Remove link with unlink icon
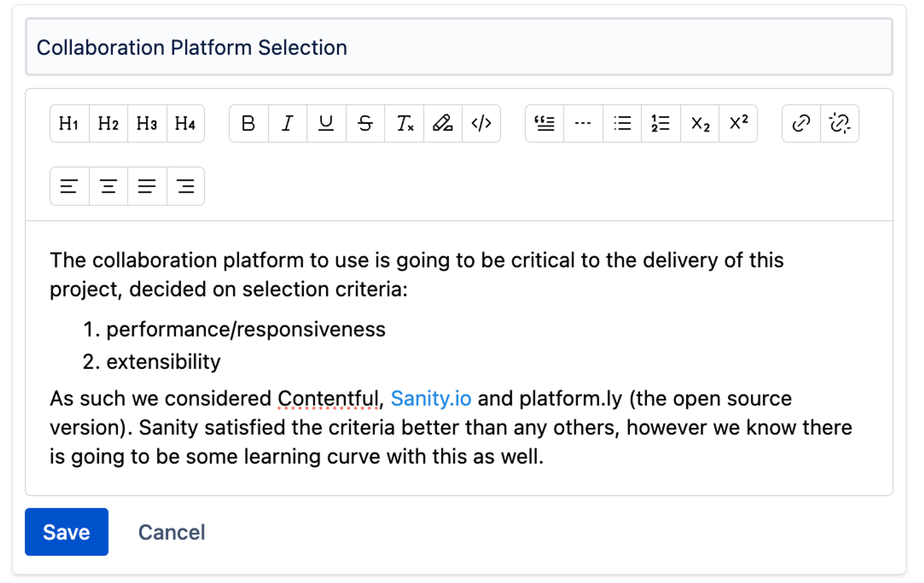924x583 pixels. point(840,123)
